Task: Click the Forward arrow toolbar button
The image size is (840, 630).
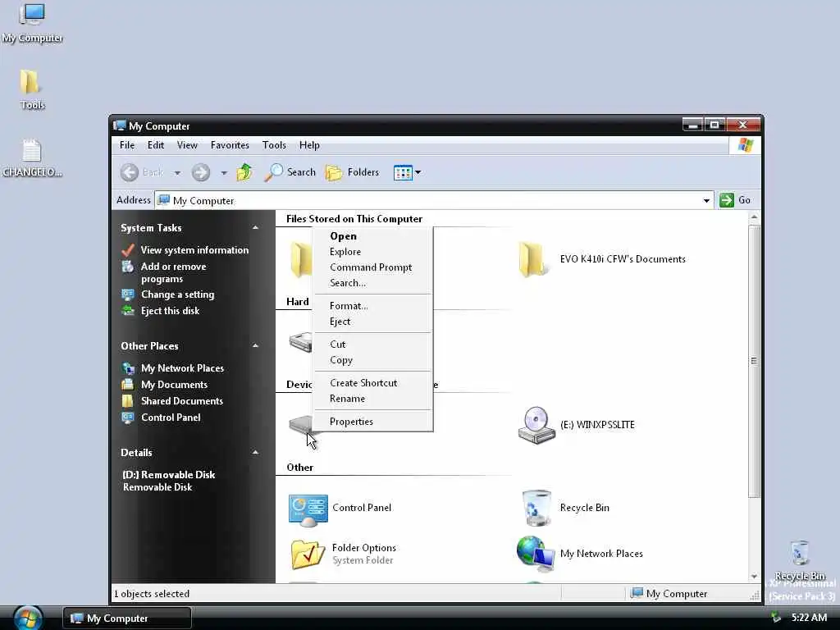Action: point(201,172)
